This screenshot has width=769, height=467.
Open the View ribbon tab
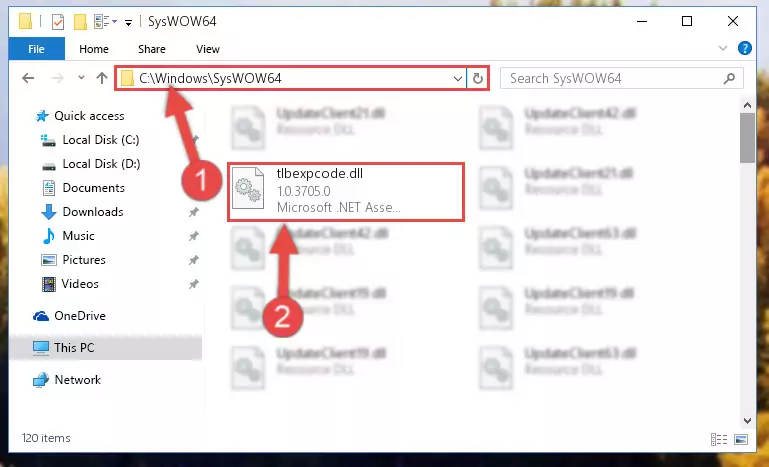[208, 49]
